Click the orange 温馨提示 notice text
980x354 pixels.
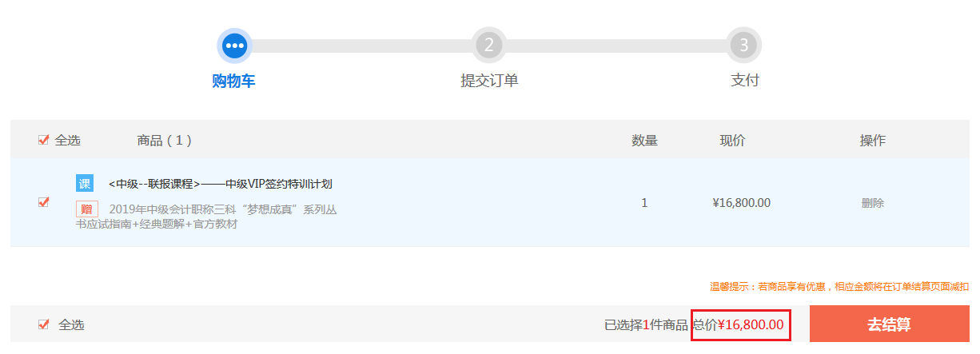coord(839,286)
